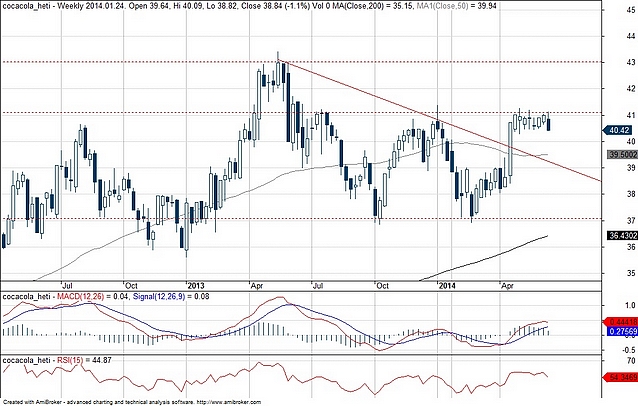The image size is (638, 406).
Task: Click the 0.44418 MACD value tag
Action: pos(623,321)
